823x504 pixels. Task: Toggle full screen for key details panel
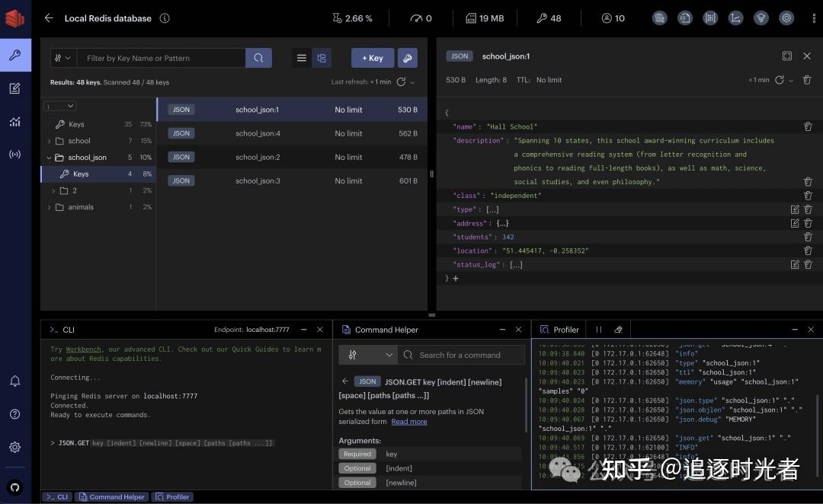786,56
